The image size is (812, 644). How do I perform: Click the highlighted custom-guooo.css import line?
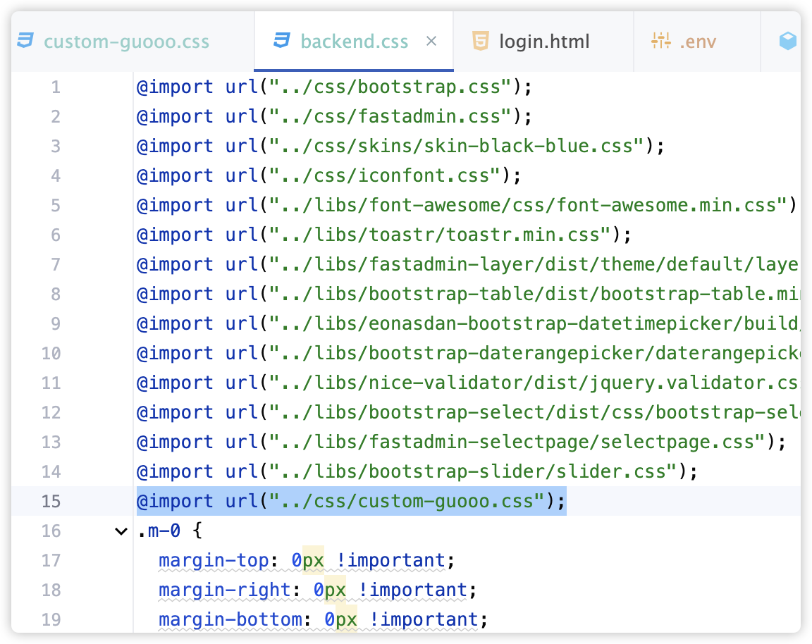point(351,501)
